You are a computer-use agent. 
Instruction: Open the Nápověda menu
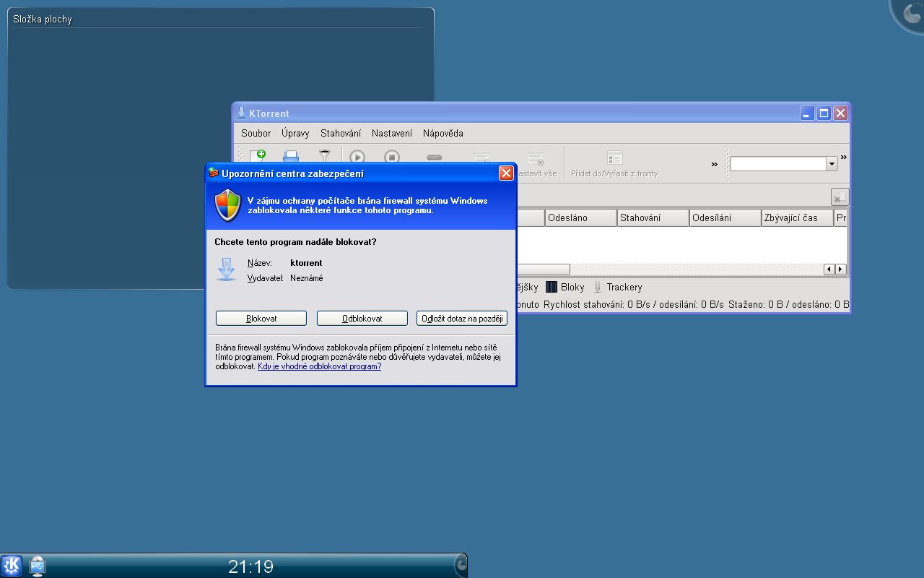443,133
